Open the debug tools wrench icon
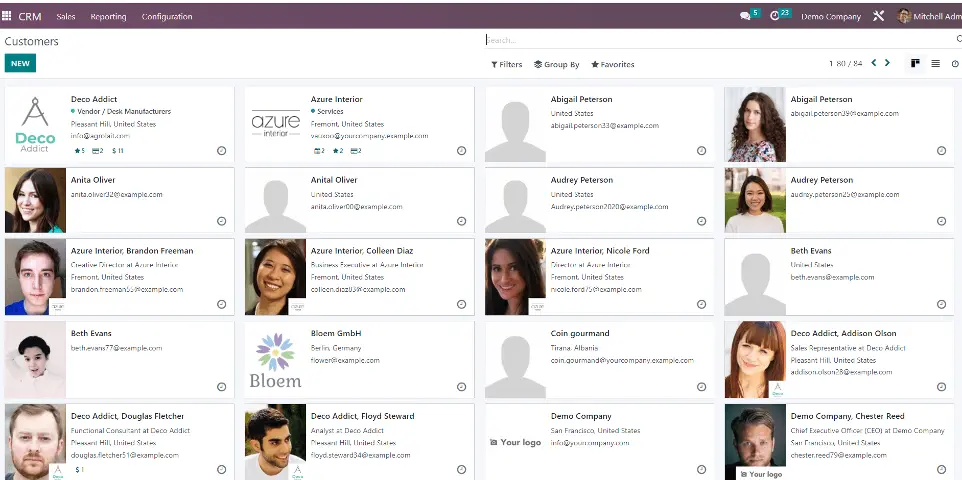Screen dimensions: 962x480 (x=879, y=16)
